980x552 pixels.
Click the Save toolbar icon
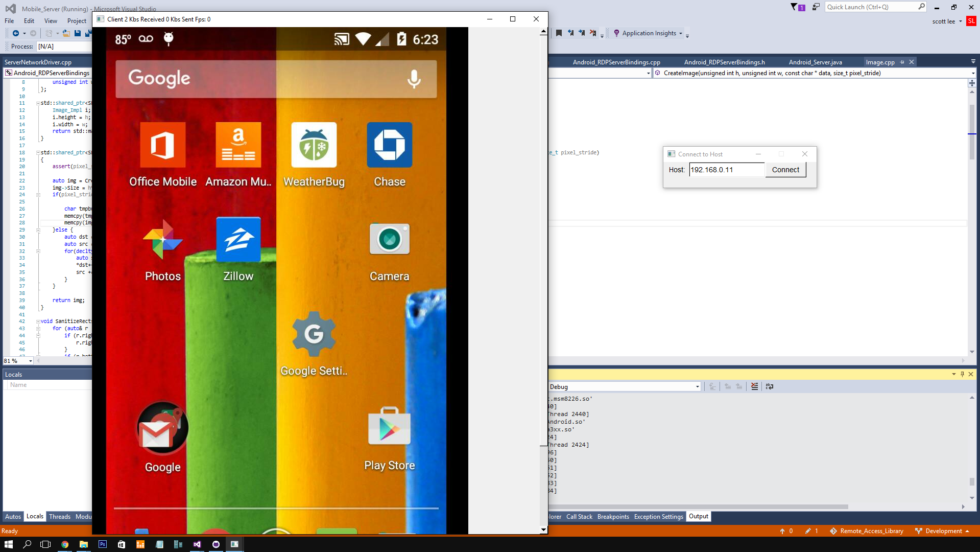(x=78, y=33)
